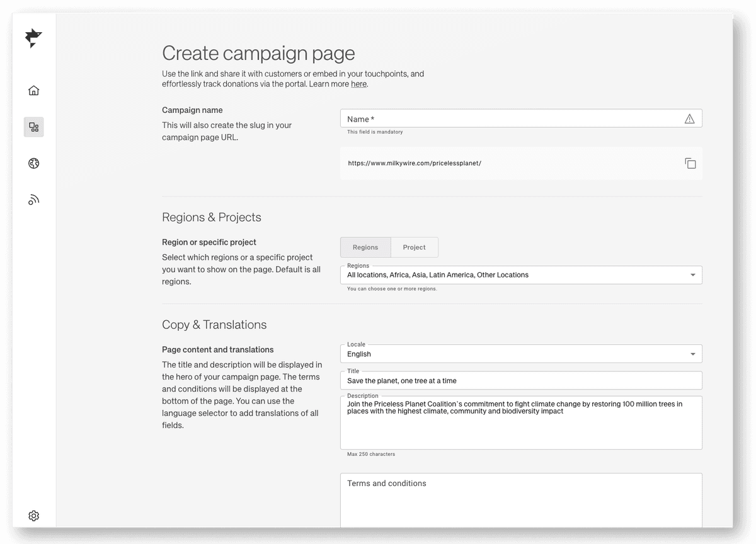Click the selected regions list text
Image resolution: width=756 pixels, height=544 pixels.
pyautogui.click(x=438, y=275)
